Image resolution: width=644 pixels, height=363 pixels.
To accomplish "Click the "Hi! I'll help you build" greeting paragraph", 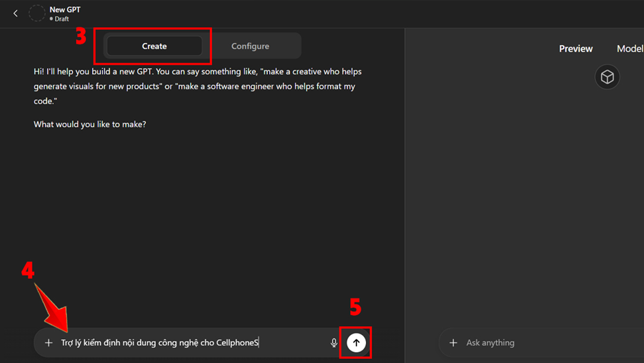I will (x=198, y=86).
